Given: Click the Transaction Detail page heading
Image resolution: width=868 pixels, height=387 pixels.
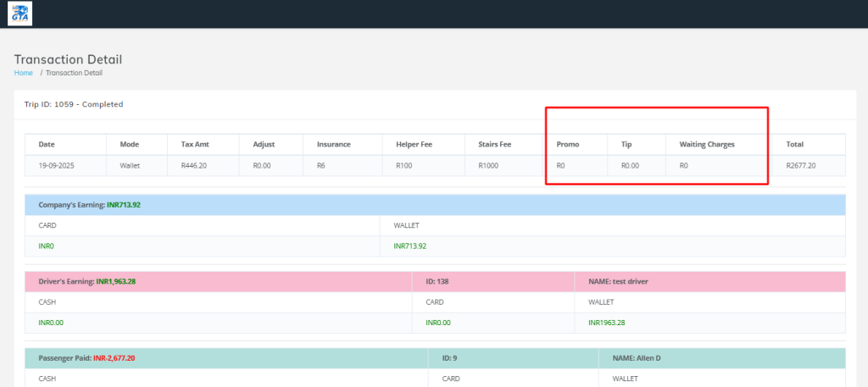Looking at the screenshot, I should pos(68,59).
